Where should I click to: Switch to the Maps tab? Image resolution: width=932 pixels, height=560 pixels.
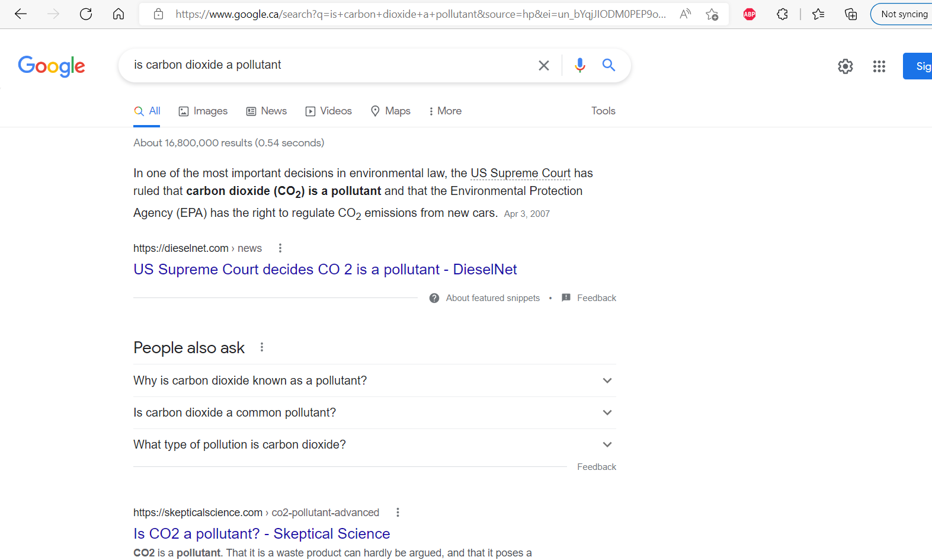pyautogui.click(x=390, y=111)
